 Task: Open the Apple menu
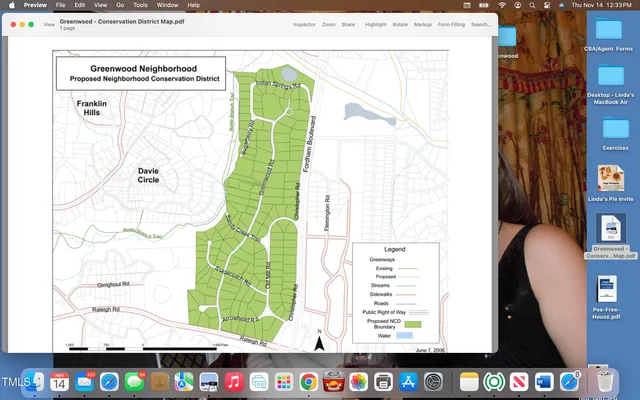11,5
